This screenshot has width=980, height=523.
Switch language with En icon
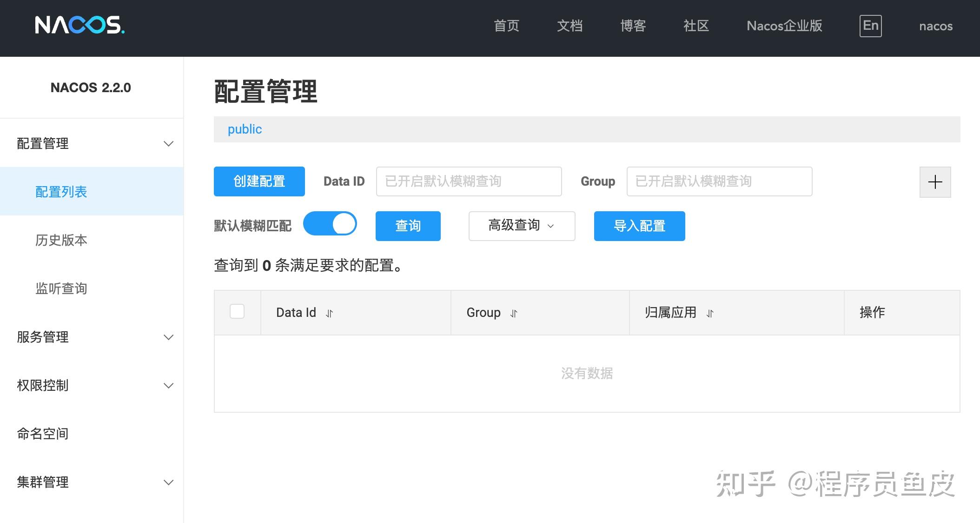[x=870, y=26]
